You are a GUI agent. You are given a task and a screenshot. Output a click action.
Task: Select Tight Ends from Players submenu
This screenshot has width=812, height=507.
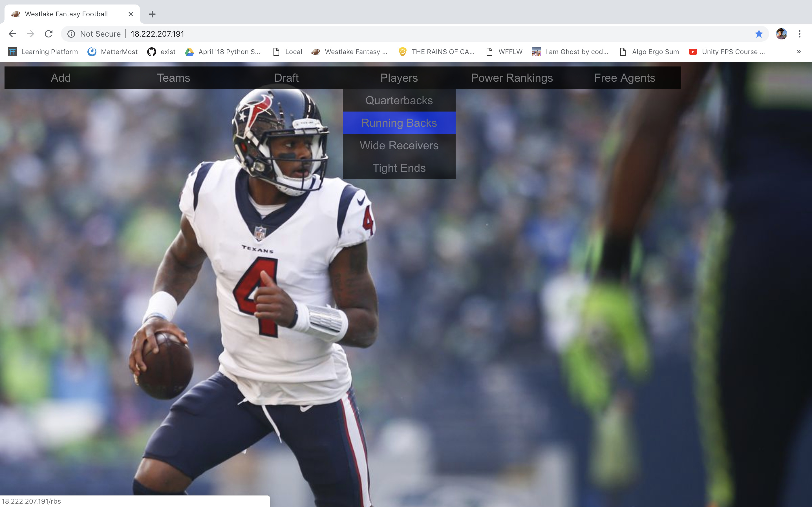tap(399, 168)
